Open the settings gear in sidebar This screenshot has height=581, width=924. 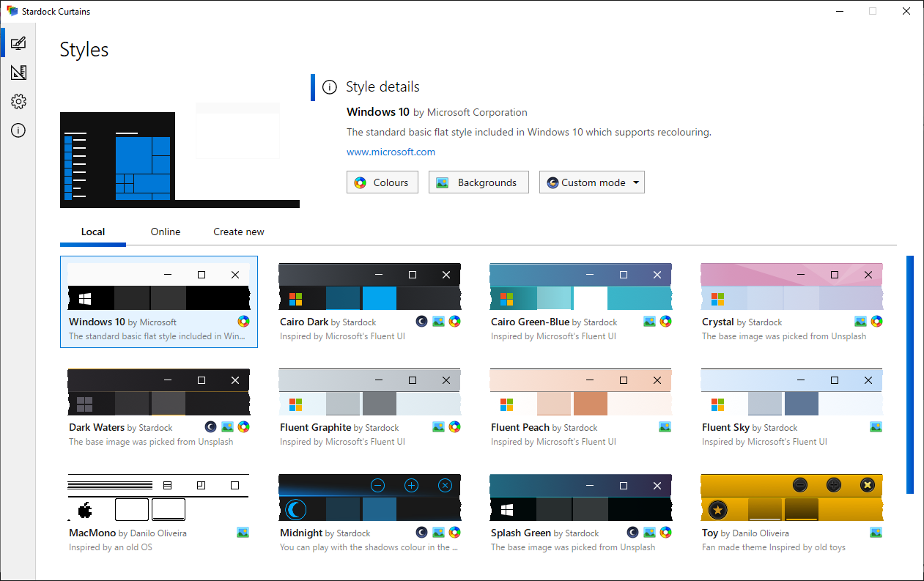click(x=18, y=102)
